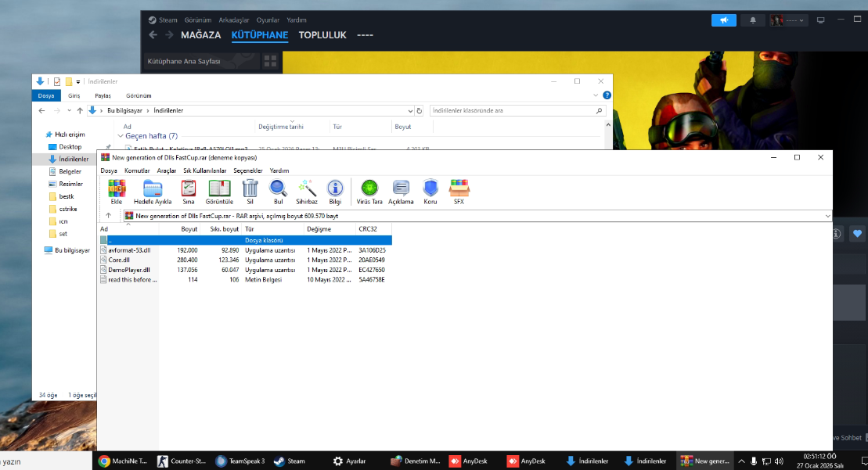
Task: Select the read this before text file
Action: 245,280
